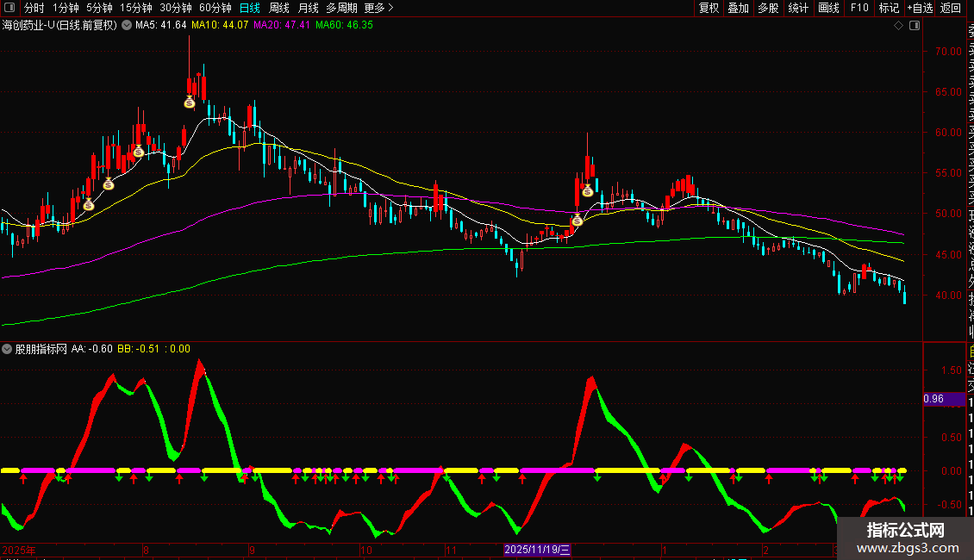The height and width of the screenshot is (560, 974).
Task: Toggle the side panel icon at chart top-right
Action: pos(915,26)
